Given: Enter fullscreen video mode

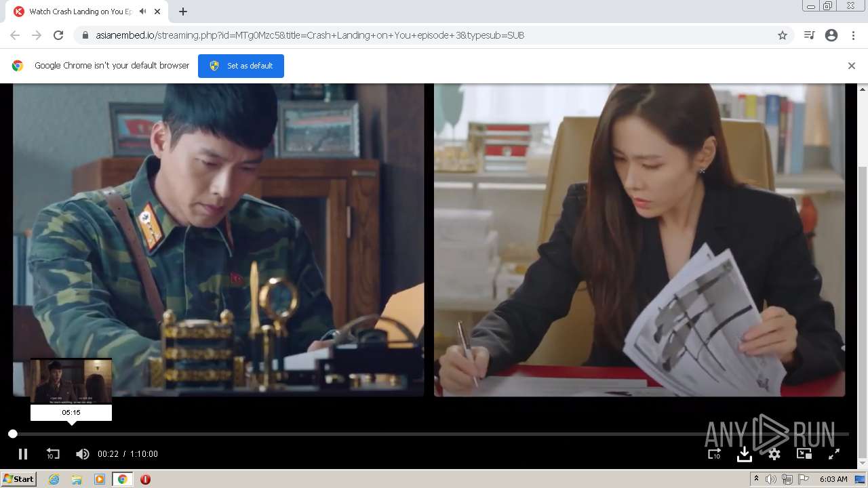Looking at the screenshot, I should click(x=834, y=454).
